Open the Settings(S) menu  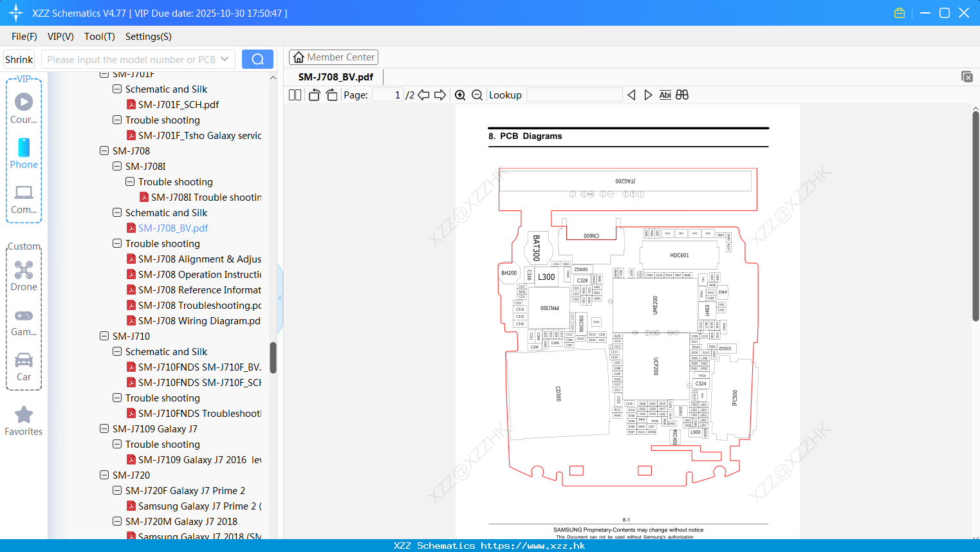tap(149, 37)
